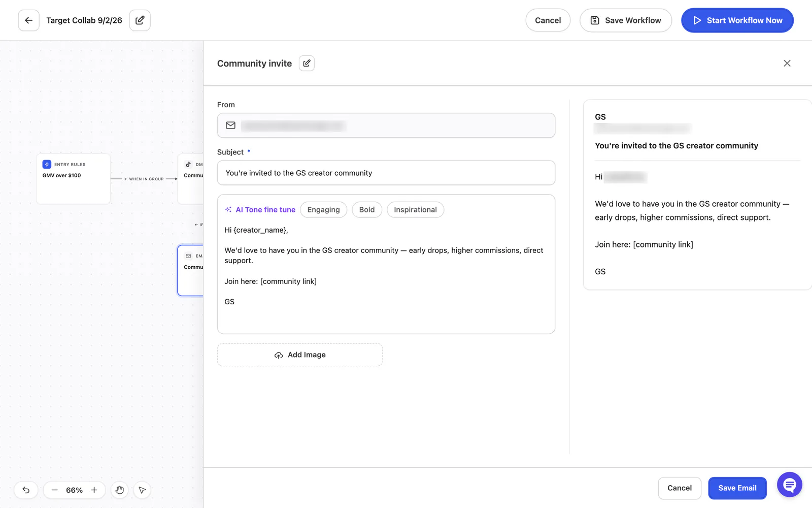
Task: Zoom in canvas with plus icon
Action: pyautogui.click(x=94, y=490)
